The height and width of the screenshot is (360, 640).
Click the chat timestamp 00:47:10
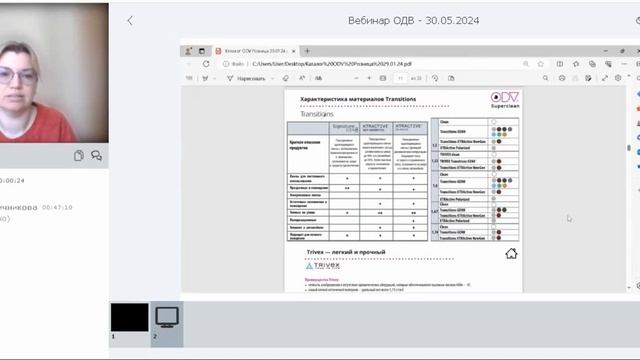coord(57,207)
